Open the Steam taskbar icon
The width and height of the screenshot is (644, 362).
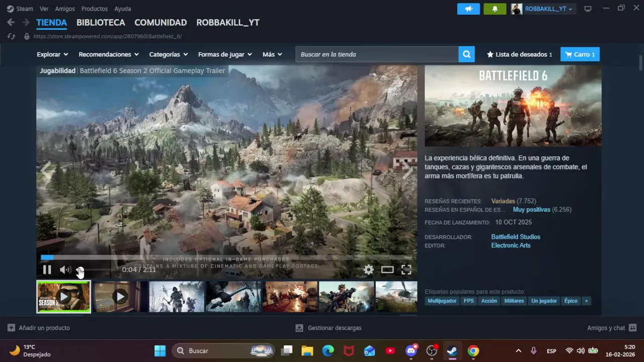(x=452, y=350)
